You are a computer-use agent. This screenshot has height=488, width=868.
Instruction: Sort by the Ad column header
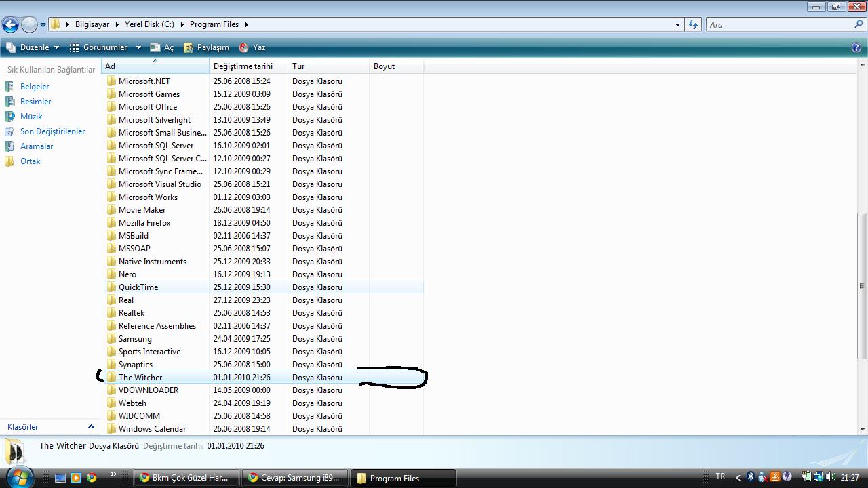click(x=155, y=66)
